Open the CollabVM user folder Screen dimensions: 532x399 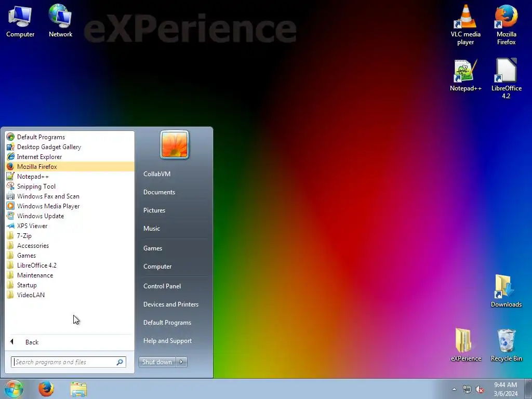[x=175, y=174]
